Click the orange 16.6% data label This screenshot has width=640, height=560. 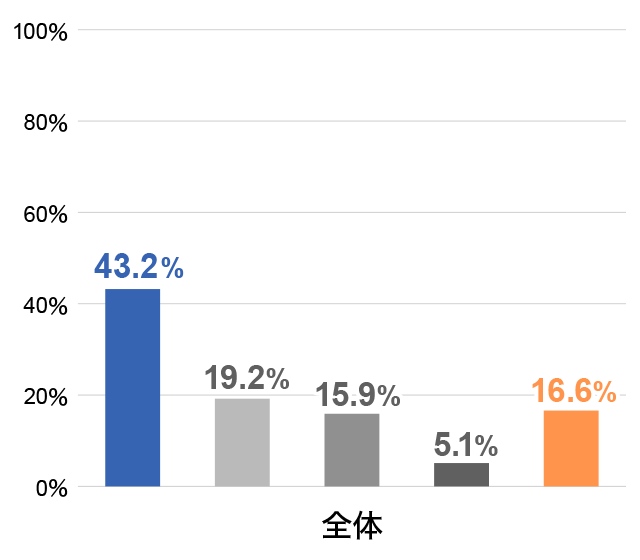pos(574,391)
